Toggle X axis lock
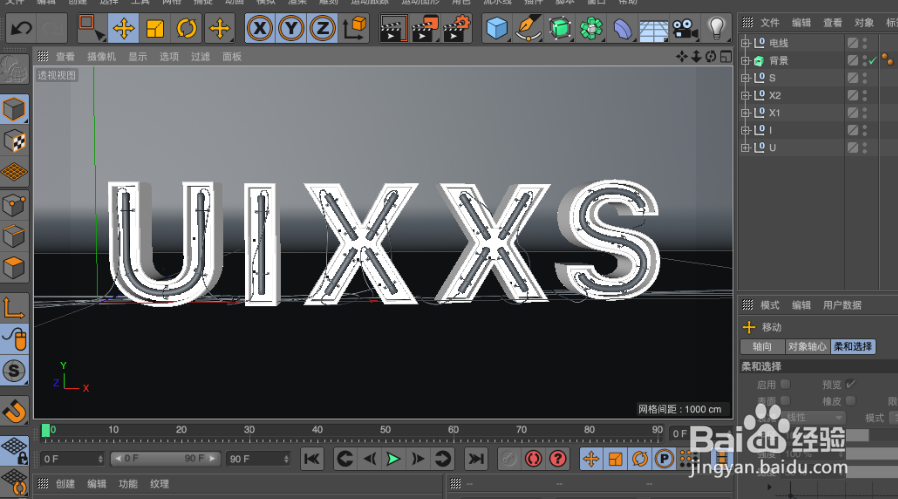The image size is (898, 499). tap(260, 28)
